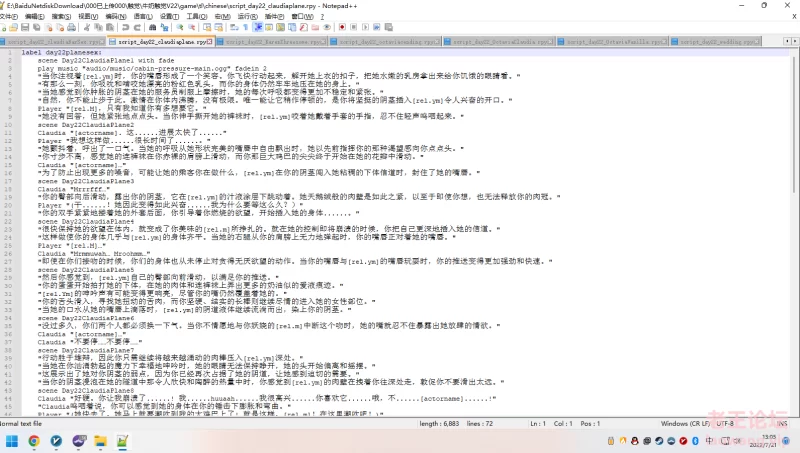Start macro recording with the red record icon

pyautogui.click(x=341, y=29)
